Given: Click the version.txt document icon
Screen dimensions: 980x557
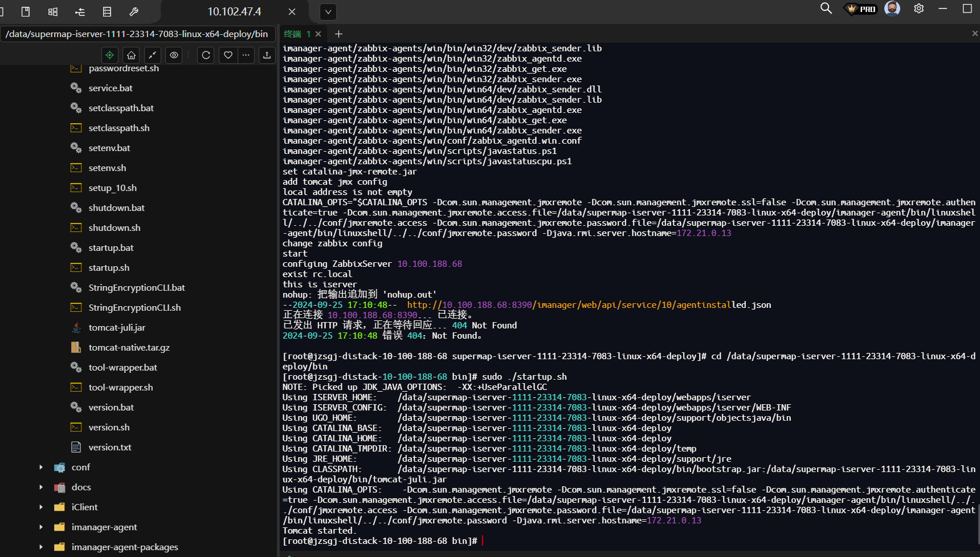Looking at the screenshot, I should click(76, 447).
